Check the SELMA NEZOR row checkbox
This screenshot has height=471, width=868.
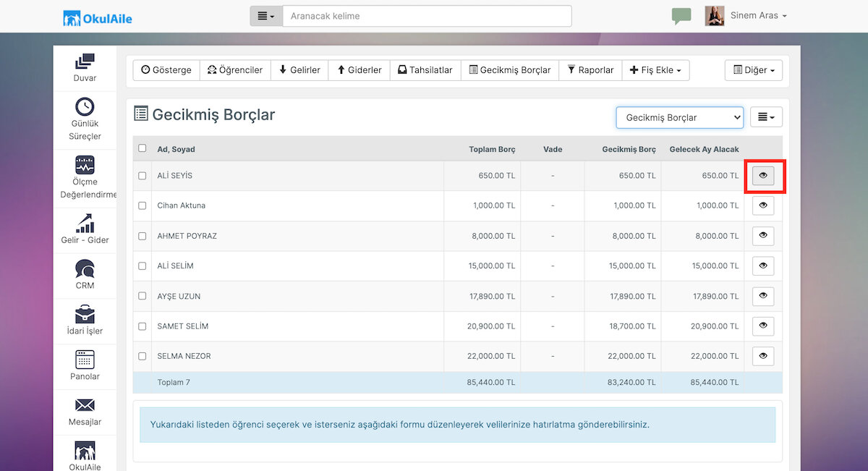point(142,356)
